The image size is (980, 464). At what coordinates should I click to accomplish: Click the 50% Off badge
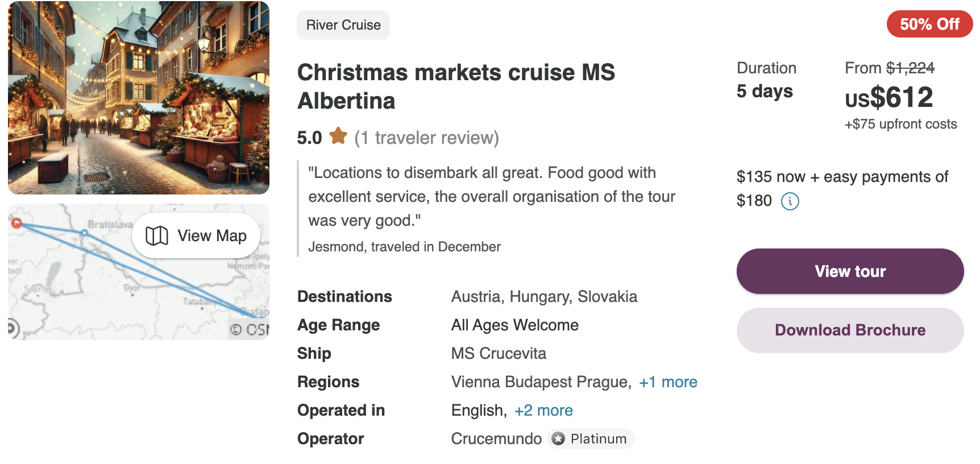929,24
